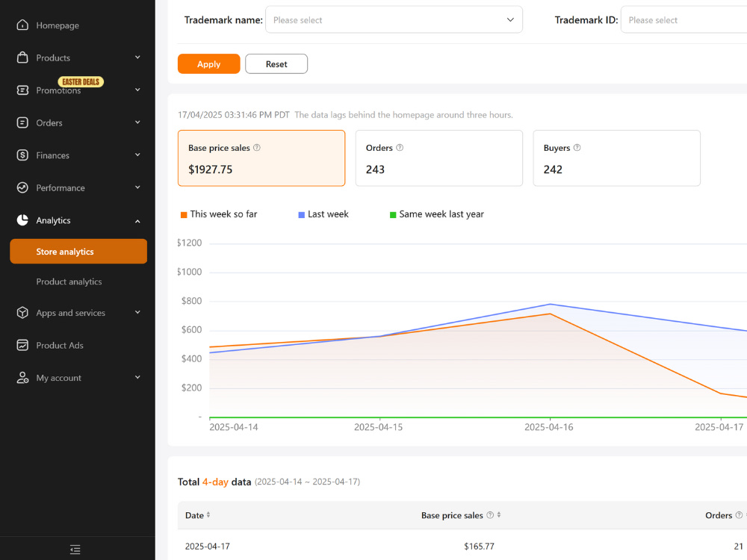Click the Promotions ticket icon
This screenshot has width=747, height=560.
(22, 90)
